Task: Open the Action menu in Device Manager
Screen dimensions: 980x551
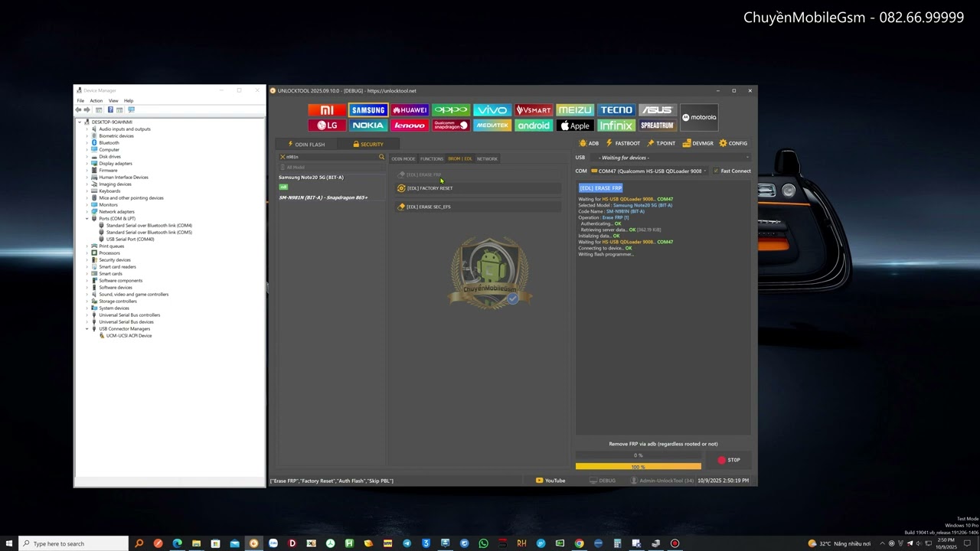Action: click(x=96, y=101)
